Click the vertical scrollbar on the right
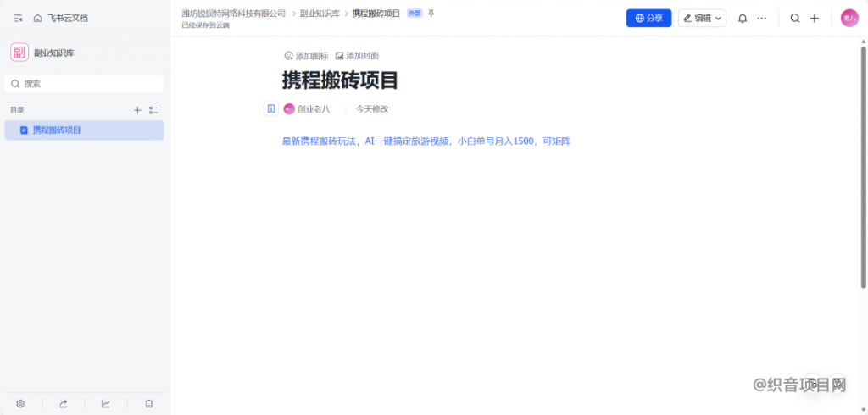This screenshot has width=868, height=415. [x=864, y=167]
